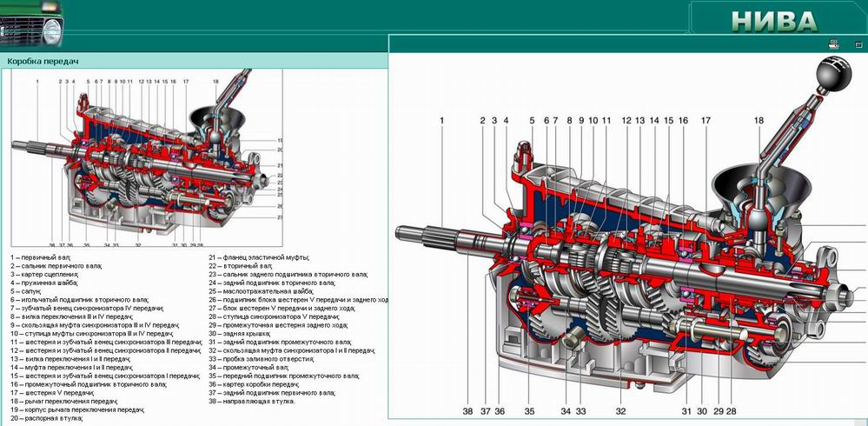868x426 pixels.
Task: Click callout number 28 below the large diagram
Action: click(731, 411)
